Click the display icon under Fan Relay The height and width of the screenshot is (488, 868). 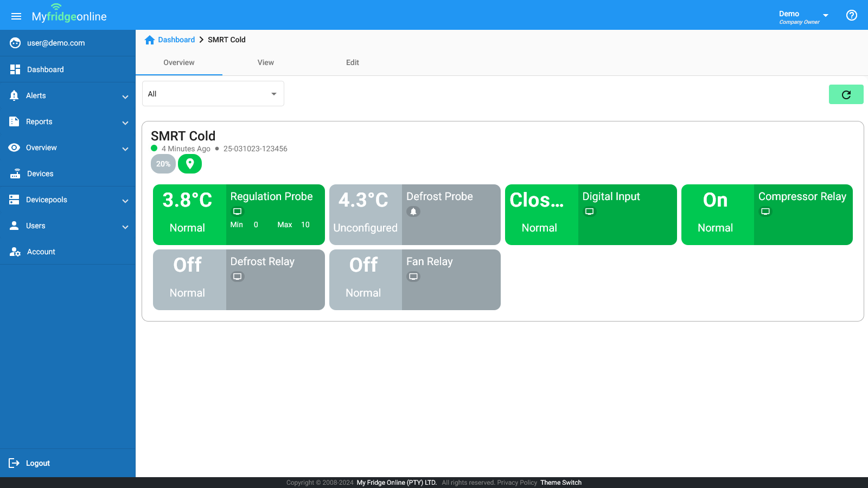[413, 277]
